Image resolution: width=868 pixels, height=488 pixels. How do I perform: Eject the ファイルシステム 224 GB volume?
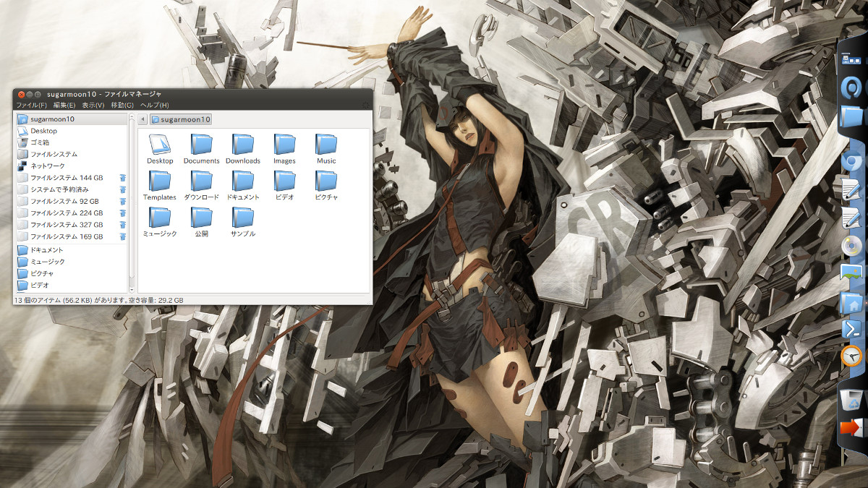tap(123, 213)
